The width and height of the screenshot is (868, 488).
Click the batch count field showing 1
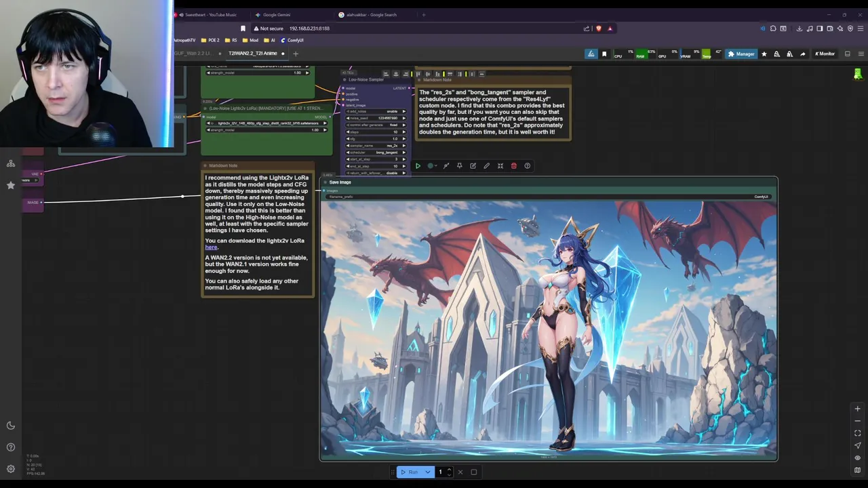click(442, 472)
